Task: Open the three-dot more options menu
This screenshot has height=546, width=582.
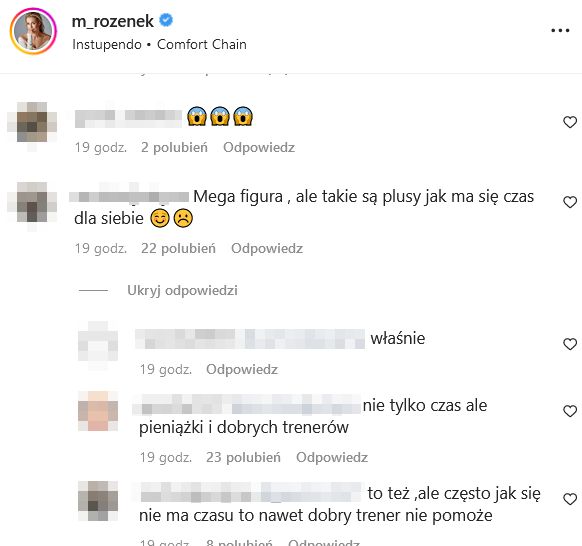Action: click(x=560, y=31)
